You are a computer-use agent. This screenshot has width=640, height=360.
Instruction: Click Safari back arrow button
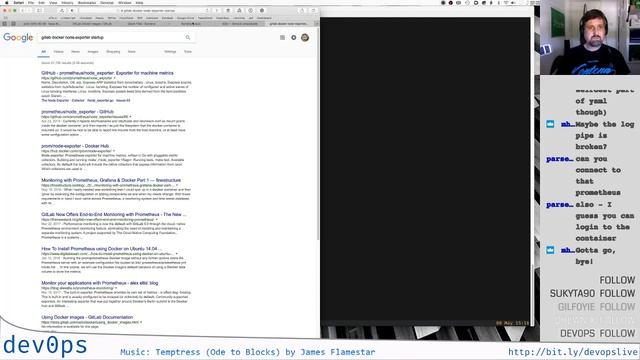click(22, 11)
